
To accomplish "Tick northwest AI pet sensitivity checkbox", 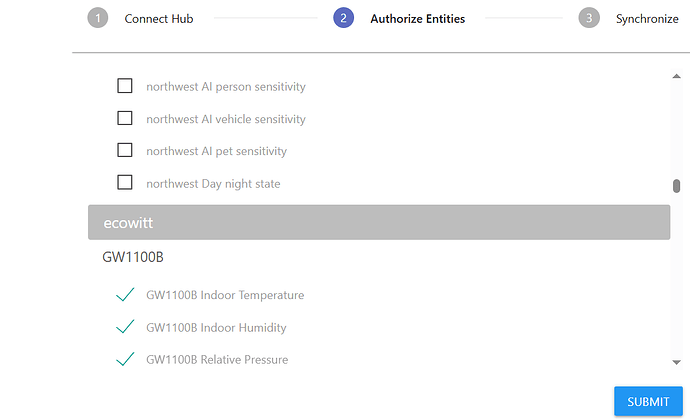I will (x=125, y=151).
